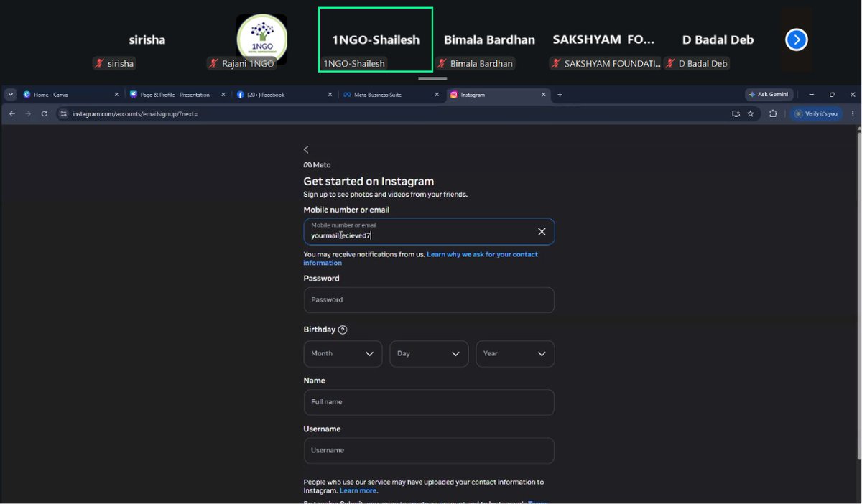Select the Instagram browser tab
This screenshot has height=504, width=862.
pyautogui.click(x=497, y=94)
